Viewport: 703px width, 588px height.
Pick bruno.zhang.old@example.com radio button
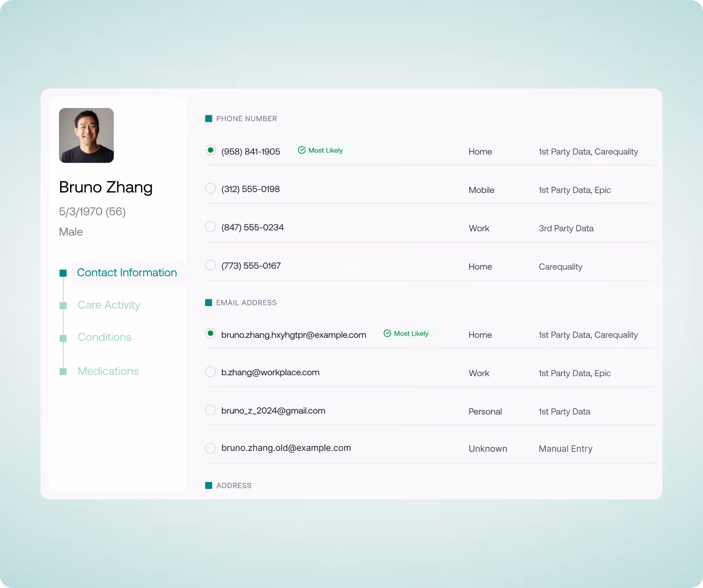click(210, 448)
